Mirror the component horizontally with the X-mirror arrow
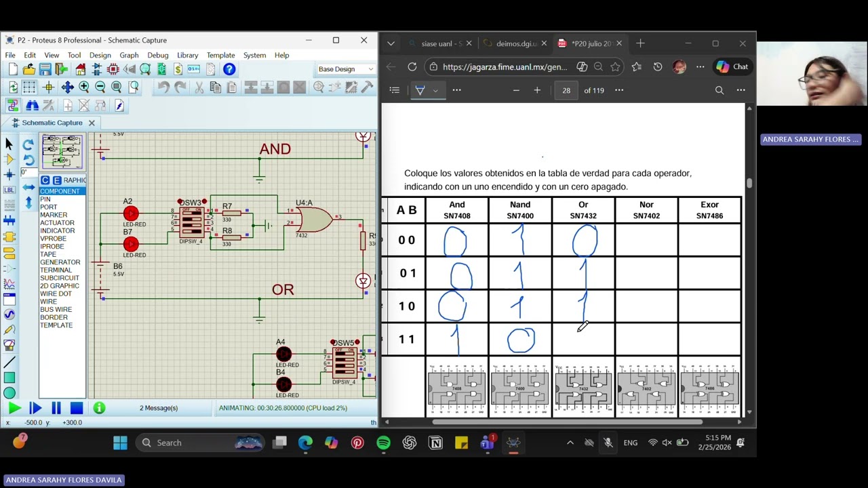Image resolution: width=868 pixels, height=488 pixels. tap(28, 187)
